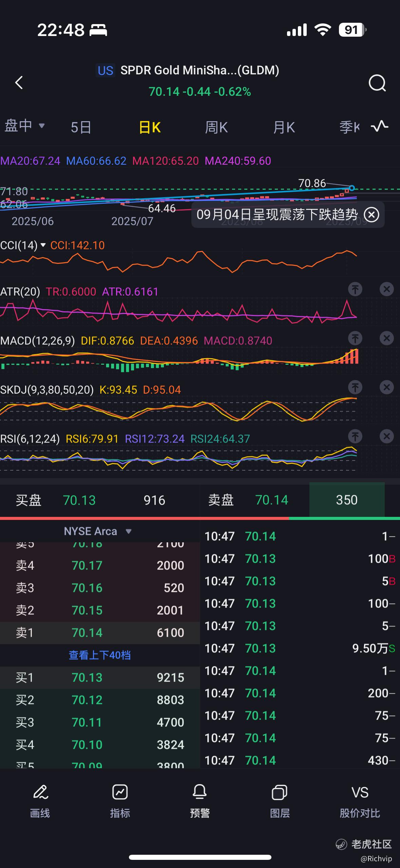Tap the 9.50万 S trade record
The height and width of the screenshot is (868, 400).
pos(300,648)
